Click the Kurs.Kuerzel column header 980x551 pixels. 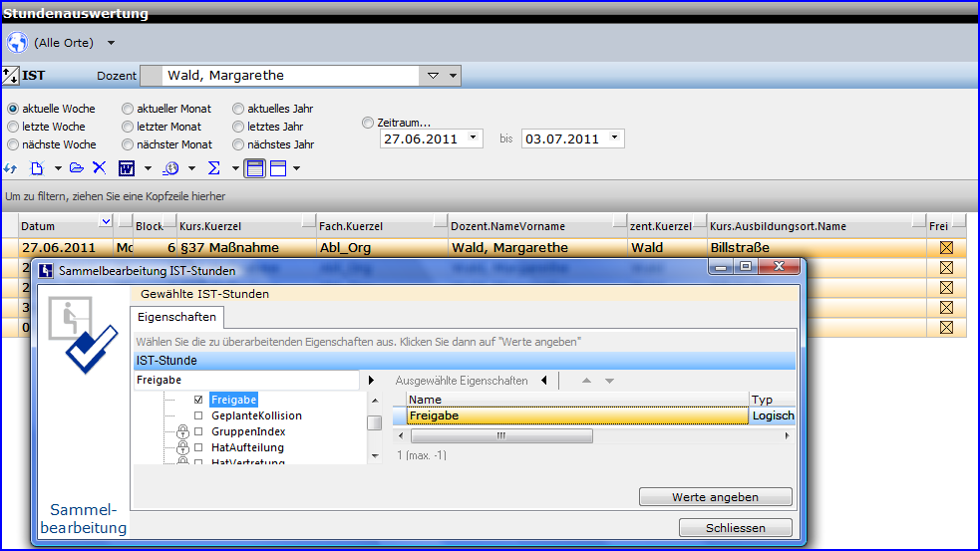coord(245,226)
